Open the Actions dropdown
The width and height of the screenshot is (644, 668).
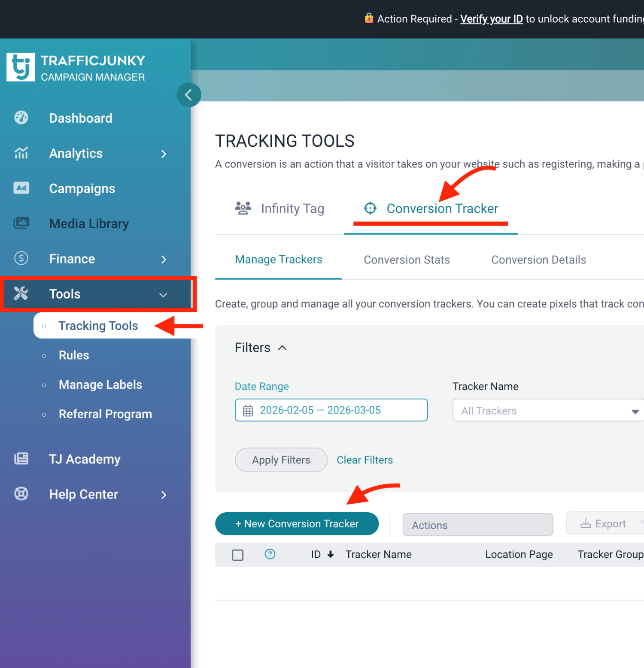(477, 525)
